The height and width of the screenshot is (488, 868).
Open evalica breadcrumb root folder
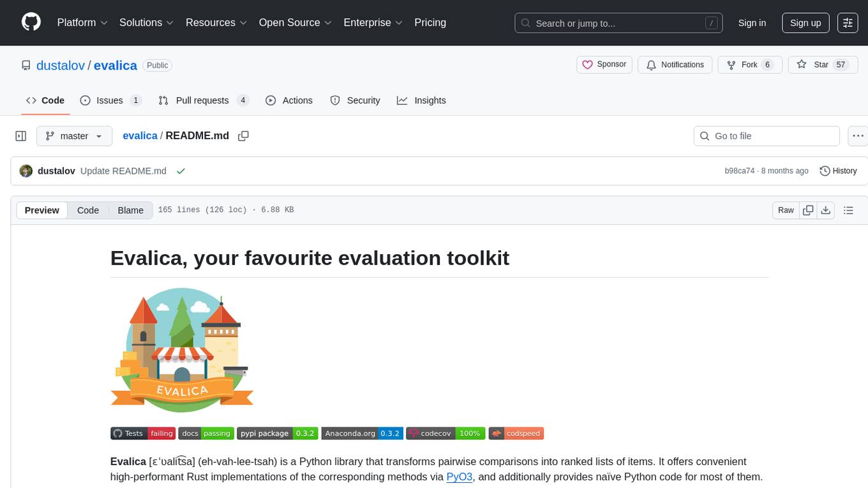pos(140,135)
